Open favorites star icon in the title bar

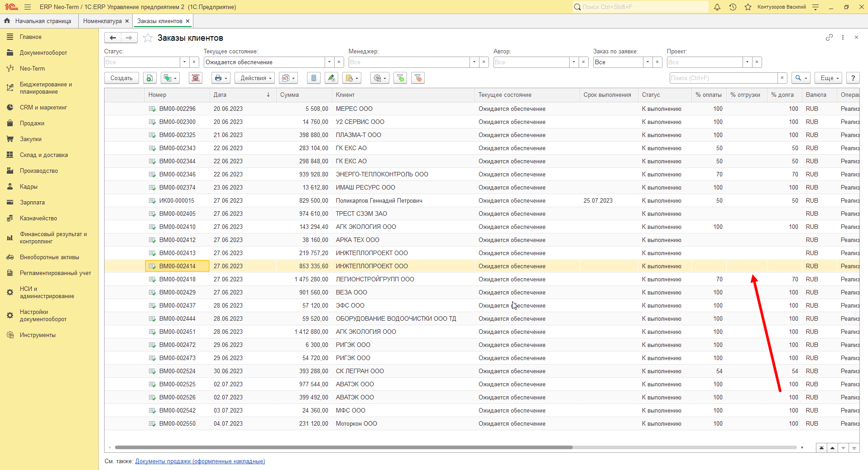click(748, 7)
